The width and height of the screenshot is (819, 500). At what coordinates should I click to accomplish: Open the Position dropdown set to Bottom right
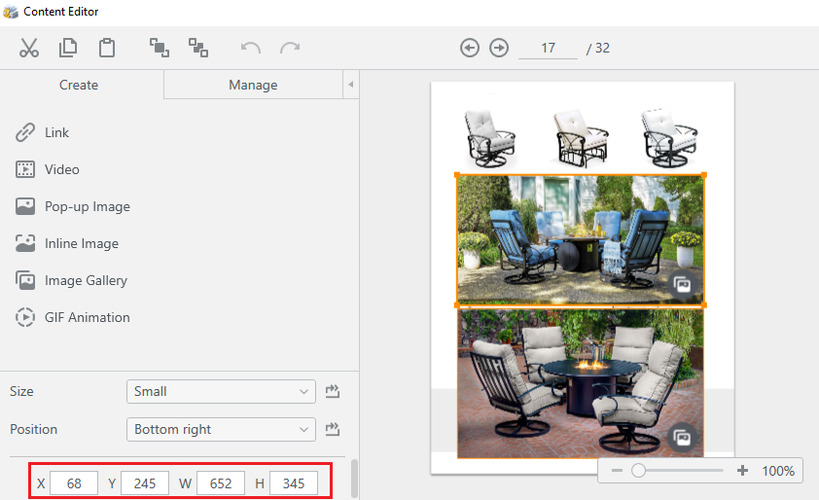pos(221,429)
